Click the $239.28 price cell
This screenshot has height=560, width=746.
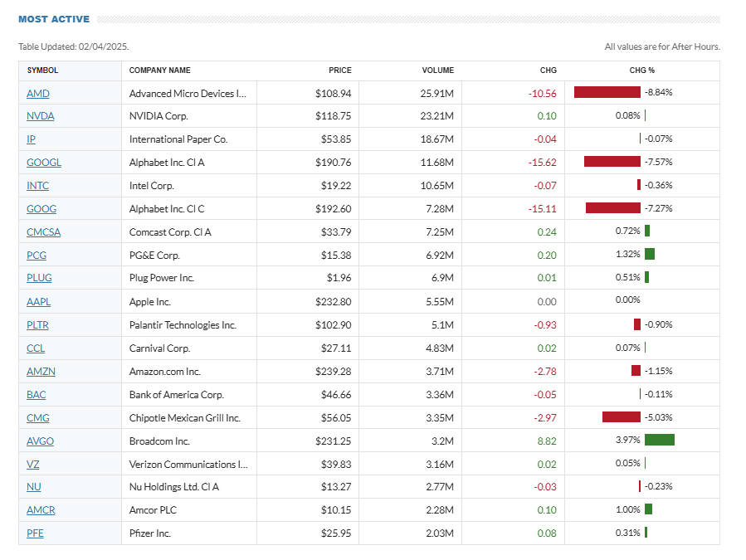click(x=333, y=372)
